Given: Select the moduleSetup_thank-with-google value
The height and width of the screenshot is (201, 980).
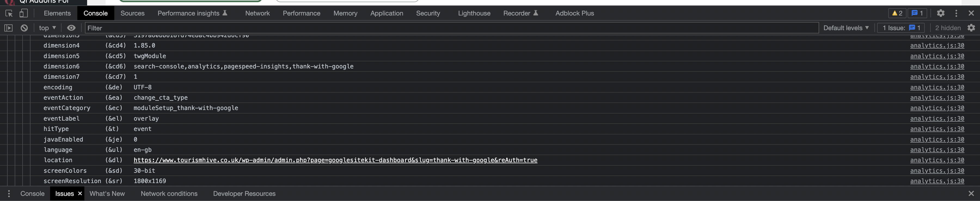Looking at the screenshot, I should [x=186, y=108].
